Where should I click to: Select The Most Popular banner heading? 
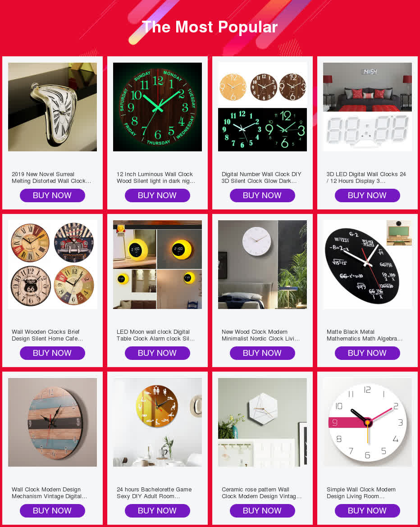pos(210,27)
